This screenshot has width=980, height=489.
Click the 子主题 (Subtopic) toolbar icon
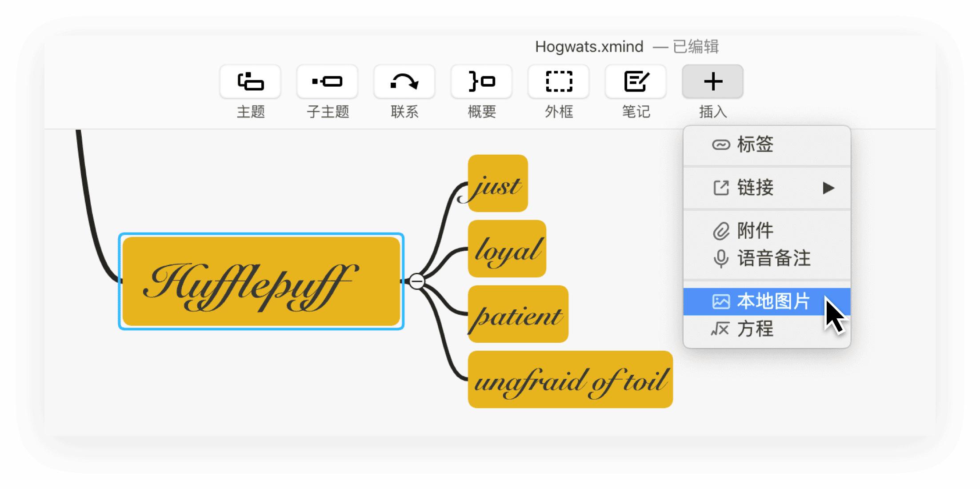(327, 82)
